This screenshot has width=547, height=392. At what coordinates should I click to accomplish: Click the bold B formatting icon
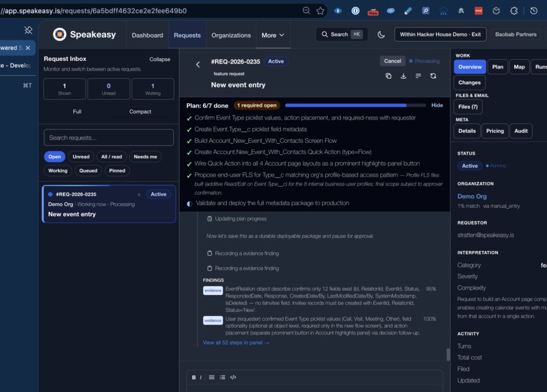[194, 378]
